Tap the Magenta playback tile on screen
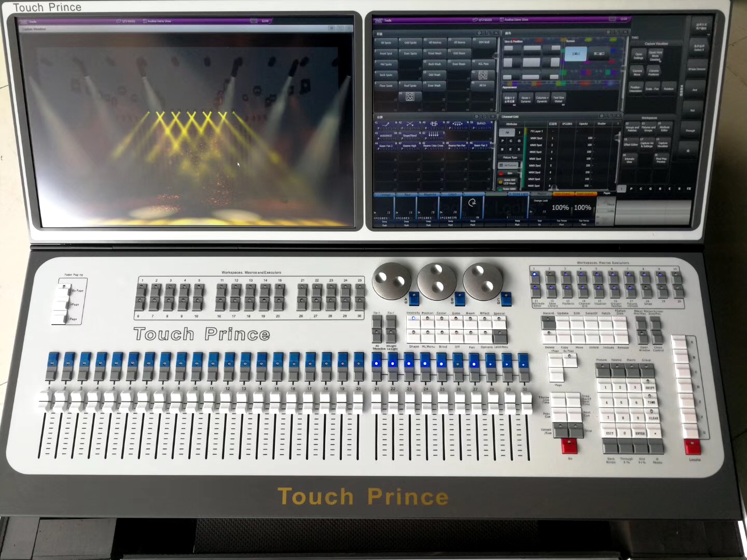The width and height of the screenshot is (747, 560). (x=428, y=206)
